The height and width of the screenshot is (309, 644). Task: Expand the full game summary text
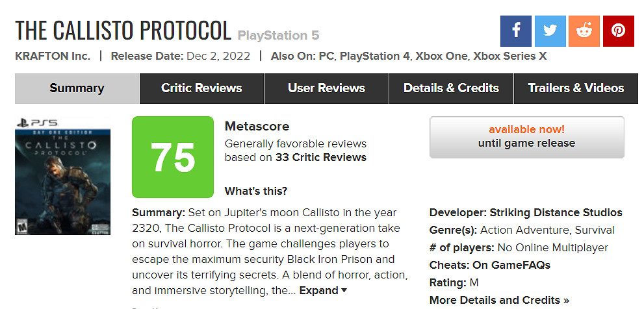pyautogui.click(x=323, y=290)
